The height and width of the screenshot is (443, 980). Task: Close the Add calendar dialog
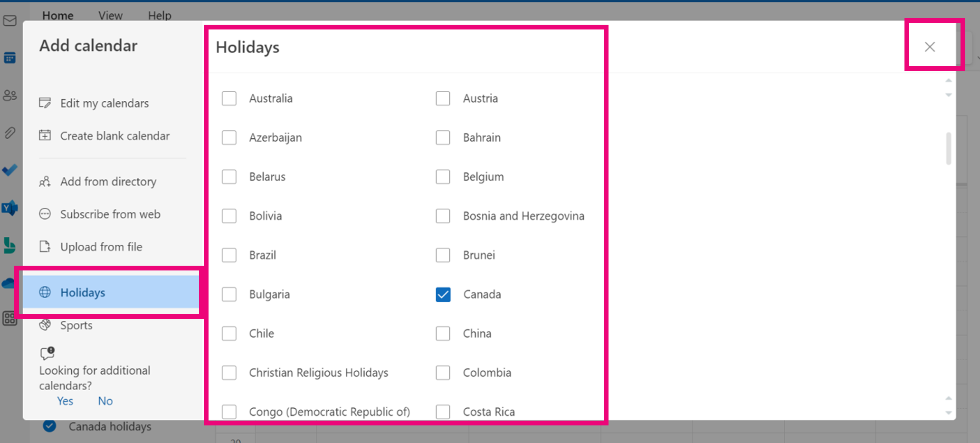(930, 47)
